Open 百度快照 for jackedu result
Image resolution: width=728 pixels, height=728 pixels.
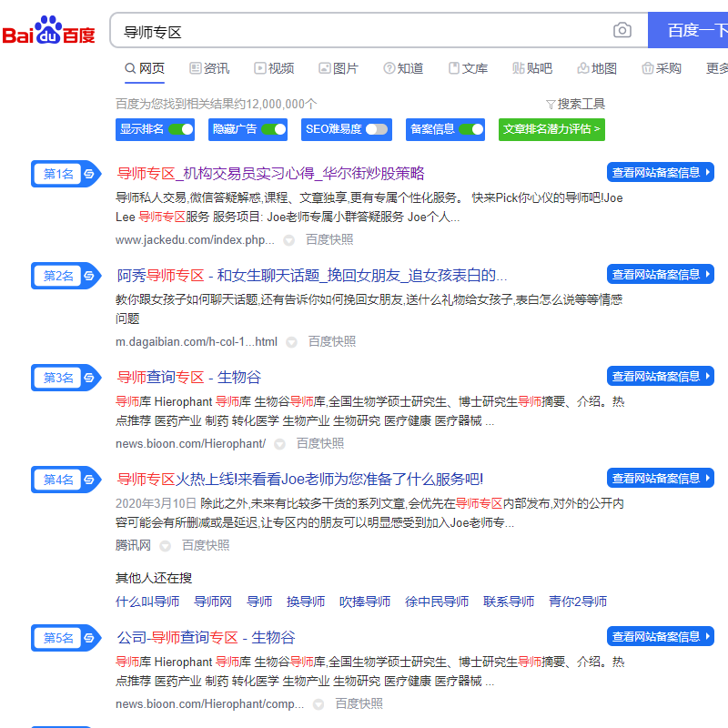click(329, 239)
